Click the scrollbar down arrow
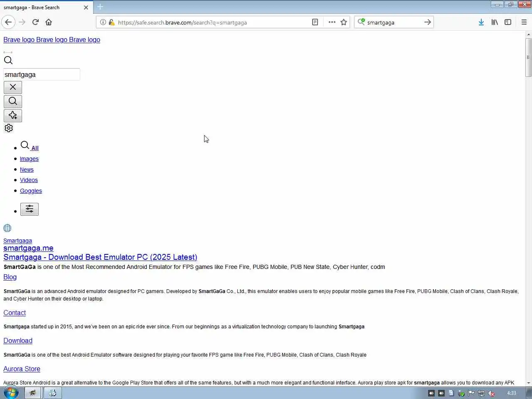Image resolution: width=532 pixels, height=399 pixels. (528, 383)
